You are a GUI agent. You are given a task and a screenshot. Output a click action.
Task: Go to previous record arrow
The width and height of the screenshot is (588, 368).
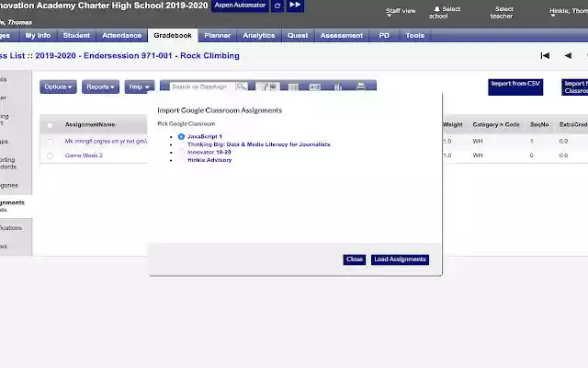tap(568, 55)
